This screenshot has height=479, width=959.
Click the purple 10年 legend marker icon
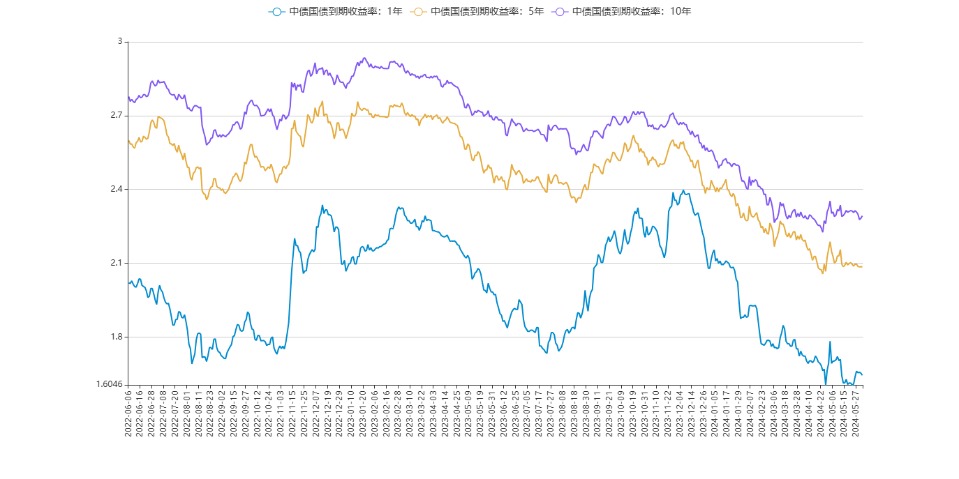[x=560, y=12]
